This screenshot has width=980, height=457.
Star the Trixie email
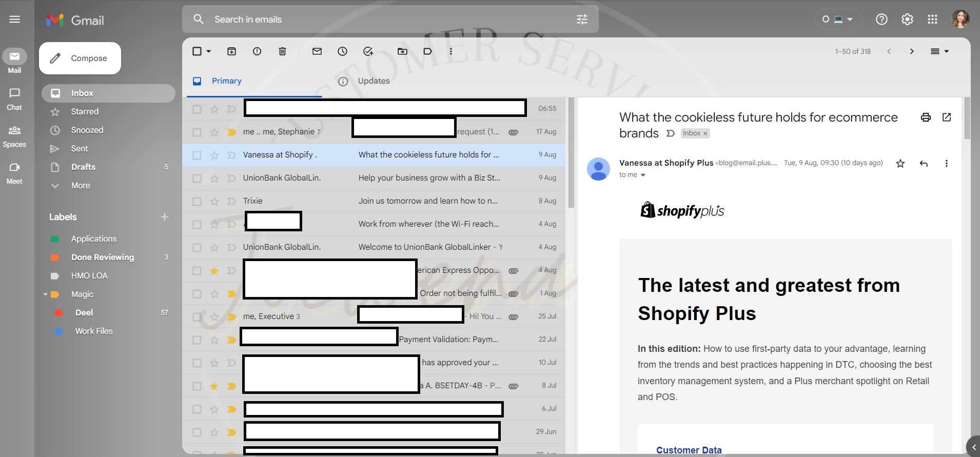pos(214,201)
